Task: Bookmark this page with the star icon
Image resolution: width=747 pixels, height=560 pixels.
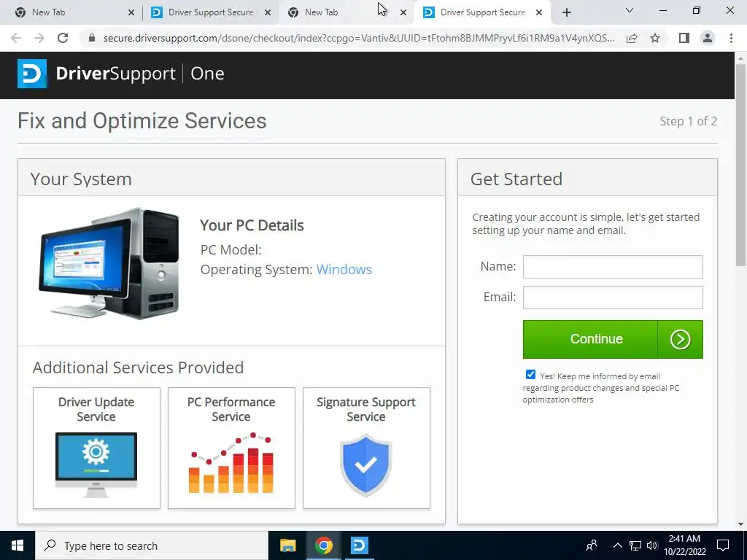Action: pos(655,38)
